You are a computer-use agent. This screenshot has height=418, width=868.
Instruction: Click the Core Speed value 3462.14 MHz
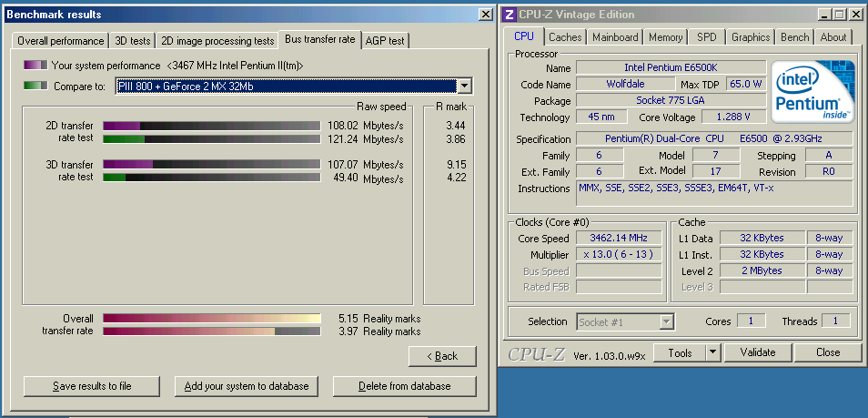619,239
